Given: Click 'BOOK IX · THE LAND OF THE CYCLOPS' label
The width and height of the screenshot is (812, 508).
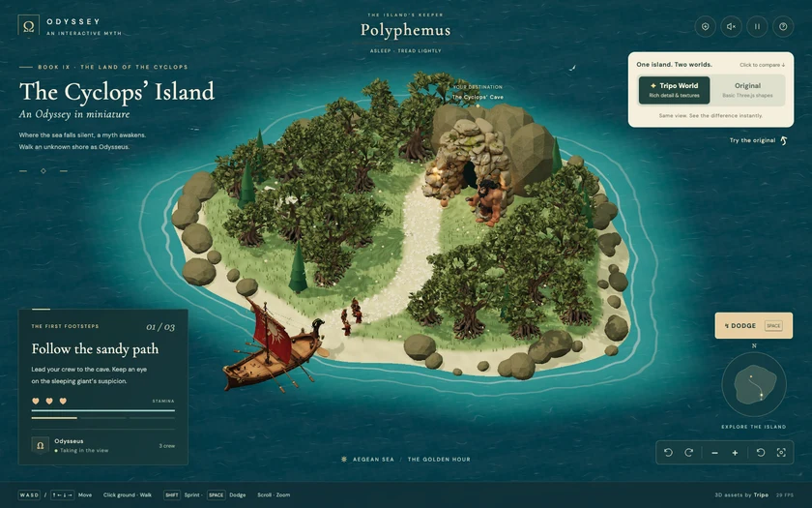Looking at the screenshot, I should (113, 67).
